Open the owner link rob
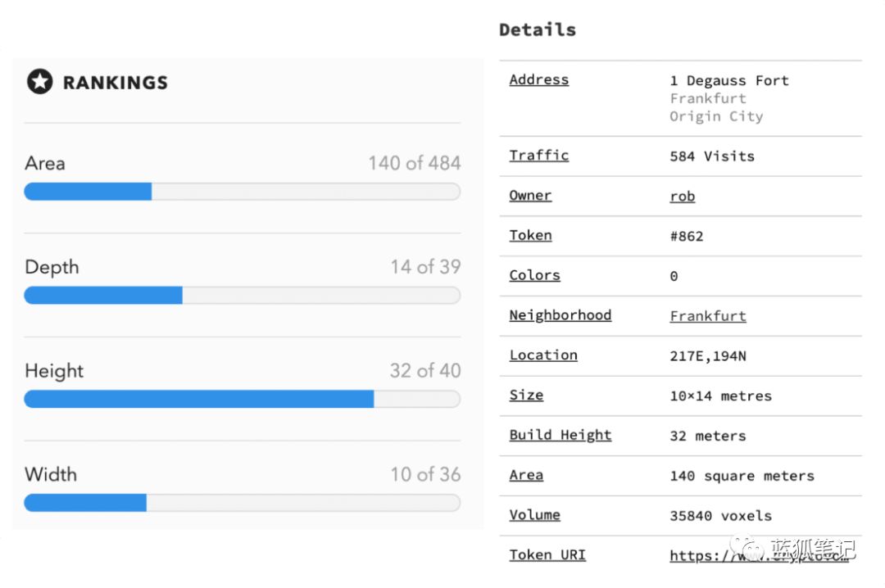This screenshot has height=588, width=885. [x=682, y=197]
